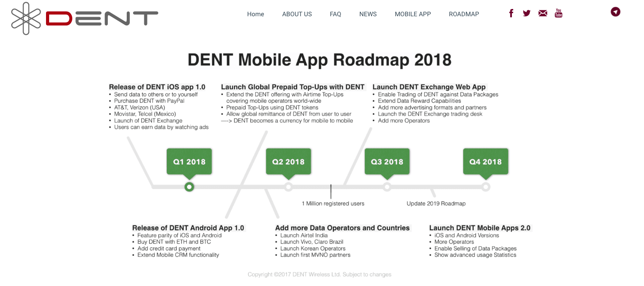Click the email envelope icon
Image resolution: width=644 pixels, height=286 pixels.
[543, 13]
